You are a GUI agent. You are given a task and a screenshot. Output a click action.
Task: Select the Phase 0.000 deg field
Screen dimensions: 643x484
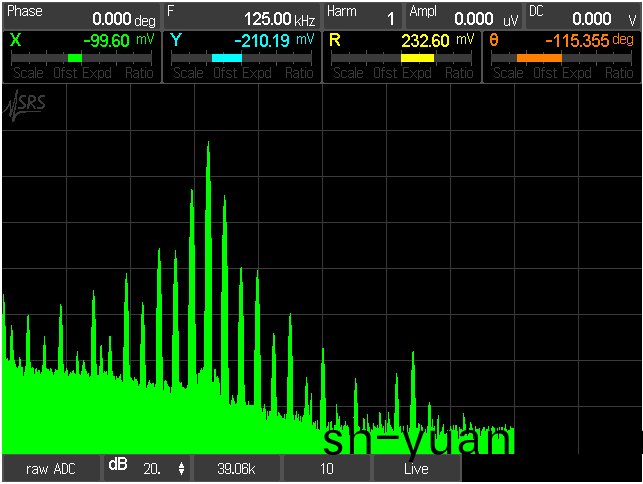tap(81, 15)
